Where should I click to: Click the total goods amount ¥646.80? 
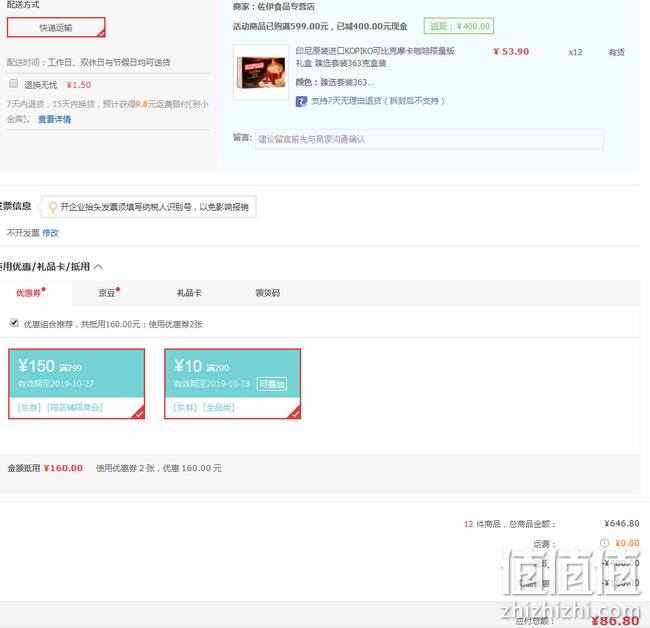click(x=622, y=524)
